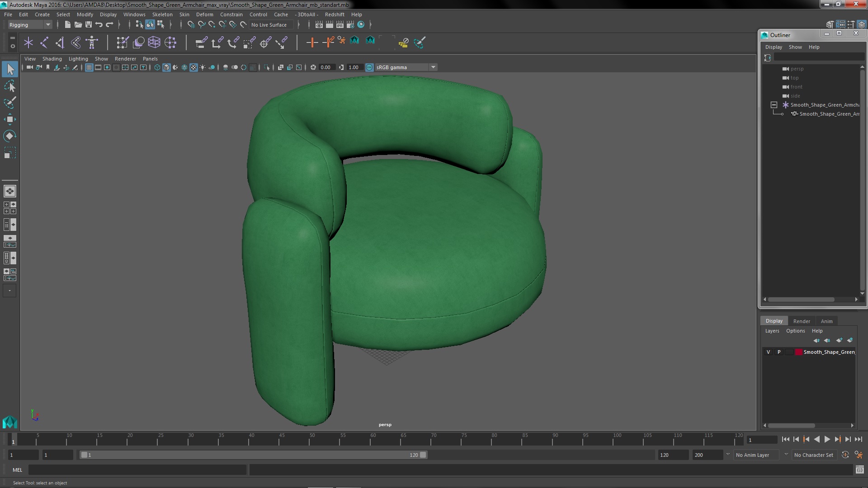The width and height of the screenshot is (868, 488).
Task: Collapse Smooth_Shape_Green_Armchair group in Outliner
Action: 774,105
